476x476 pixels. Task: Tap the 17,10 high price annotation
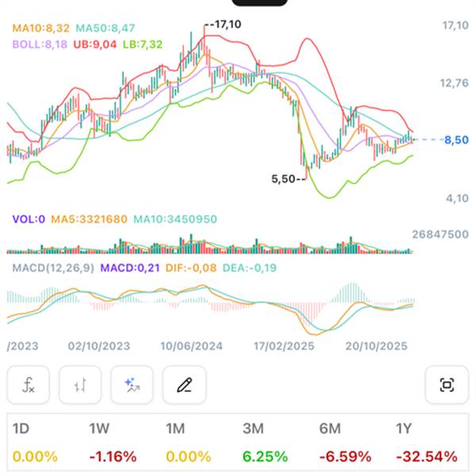coord(225,25)
